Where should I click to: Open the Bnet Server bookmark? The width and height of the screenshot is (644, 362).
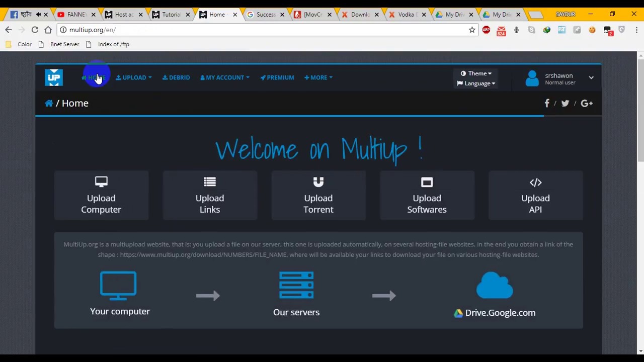click(x=59, y=44)
